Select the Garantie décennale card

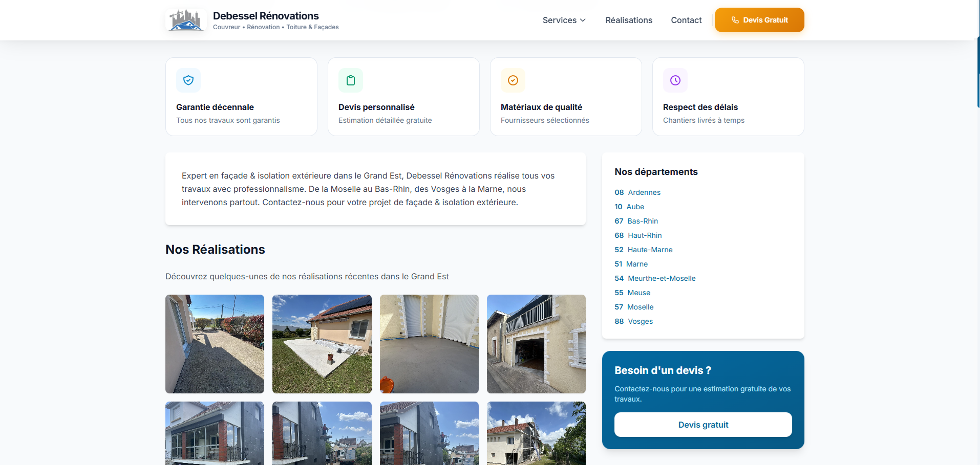[241, 96]
